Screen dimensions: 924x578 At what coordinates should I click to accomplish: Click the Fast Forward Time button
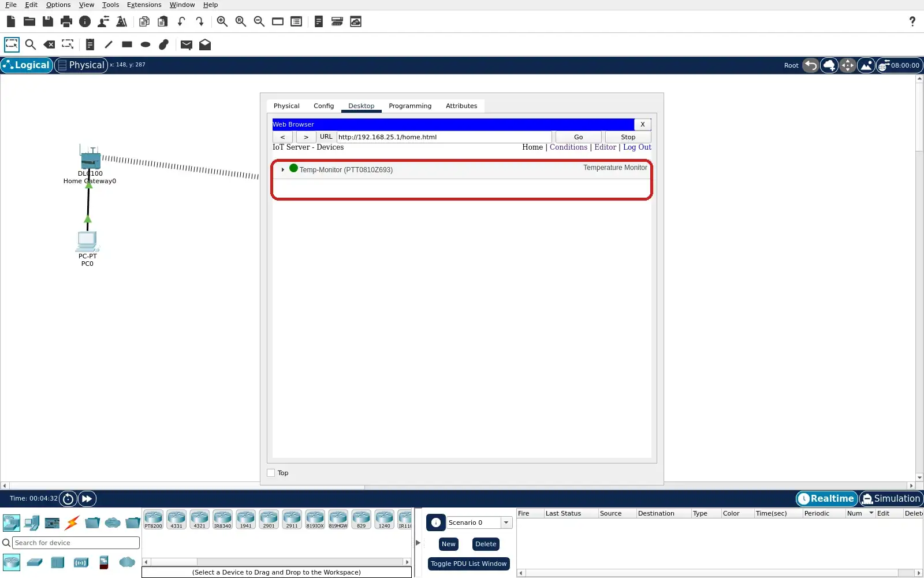87,499
